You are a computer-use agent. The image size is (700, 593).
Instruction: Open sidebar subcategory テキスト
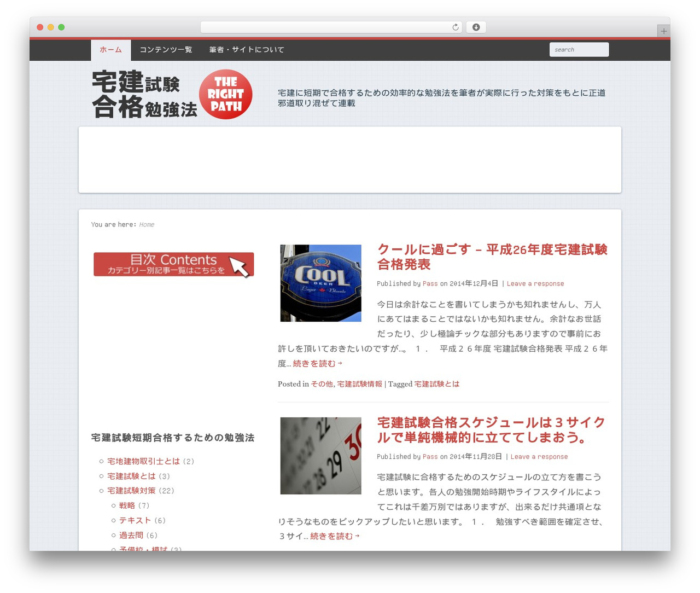point(135,521)
